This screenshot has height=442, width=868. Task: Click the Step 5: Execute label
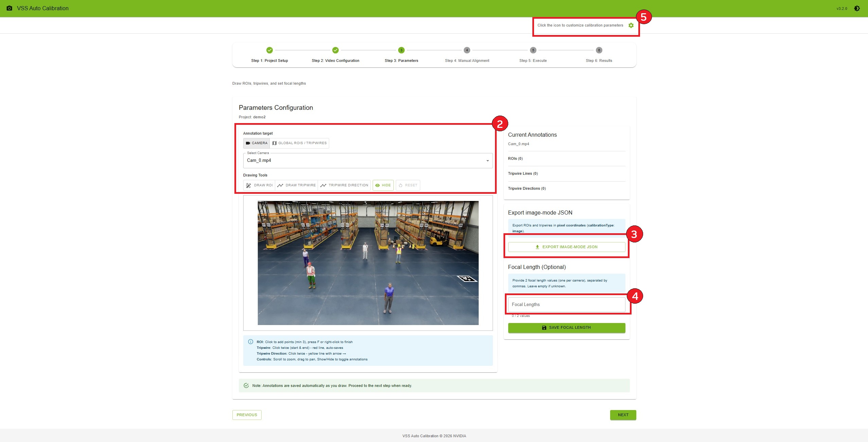click(x=533, y=61)
